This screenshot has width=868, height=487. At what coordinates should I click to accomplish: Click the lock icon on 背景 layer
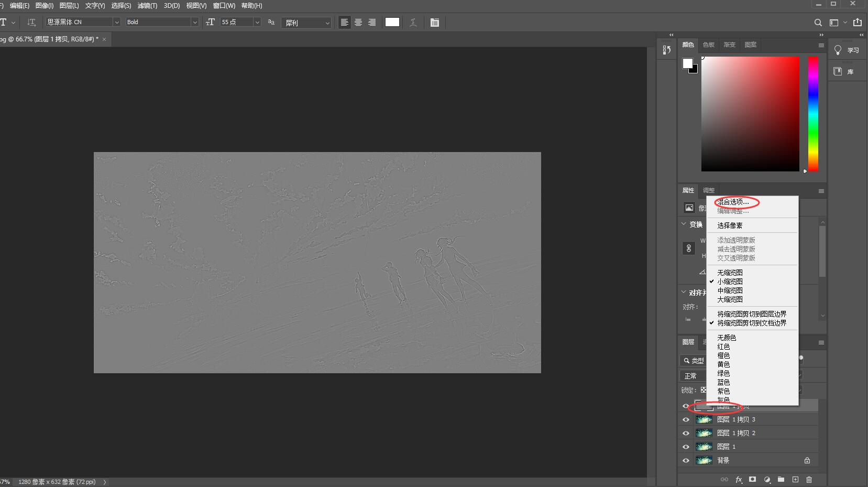(x=807, y=460)
